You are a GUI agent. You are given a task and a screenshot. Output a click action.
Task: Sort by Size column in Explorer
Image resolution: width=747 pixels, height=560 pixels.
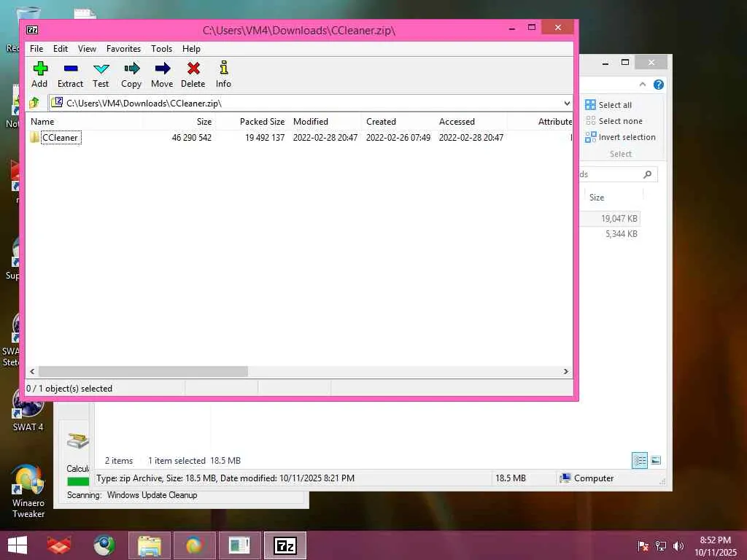pos(597,197)
